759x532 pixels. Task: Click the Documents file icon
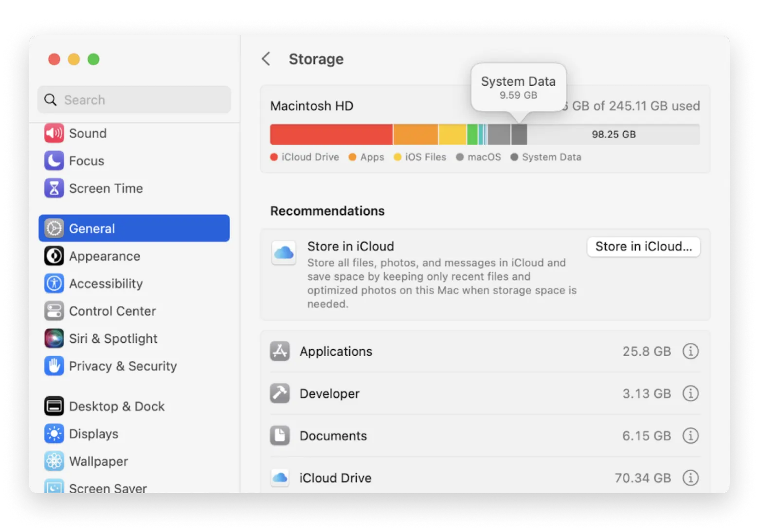280,435
